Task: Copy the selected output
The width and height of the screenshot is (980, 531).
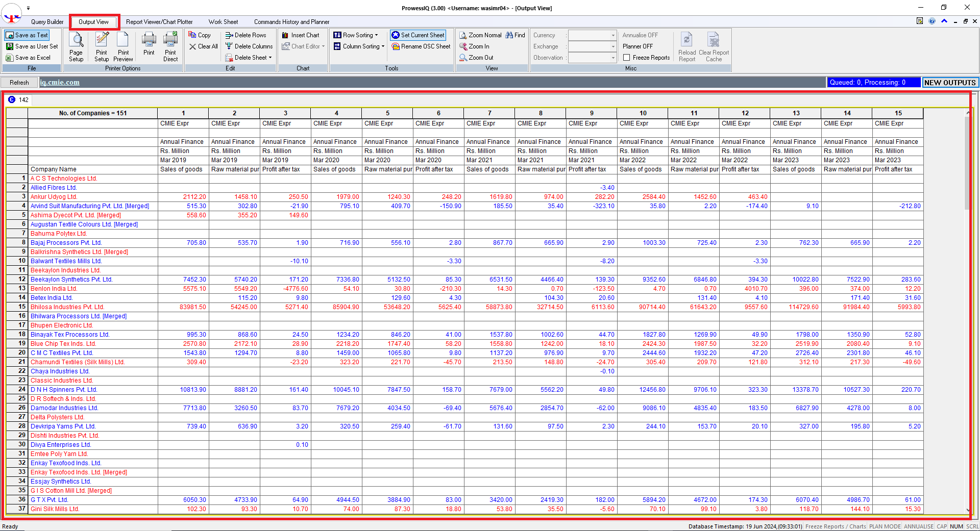Action: click(200, 35)
